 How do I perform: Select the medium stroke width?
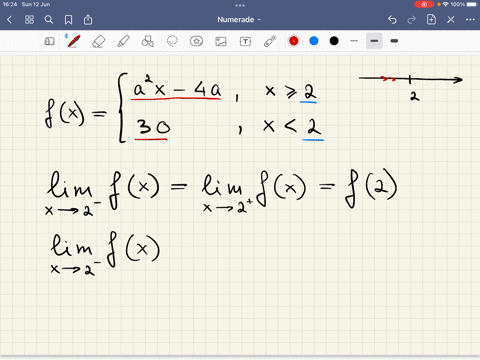click(374, 41)
